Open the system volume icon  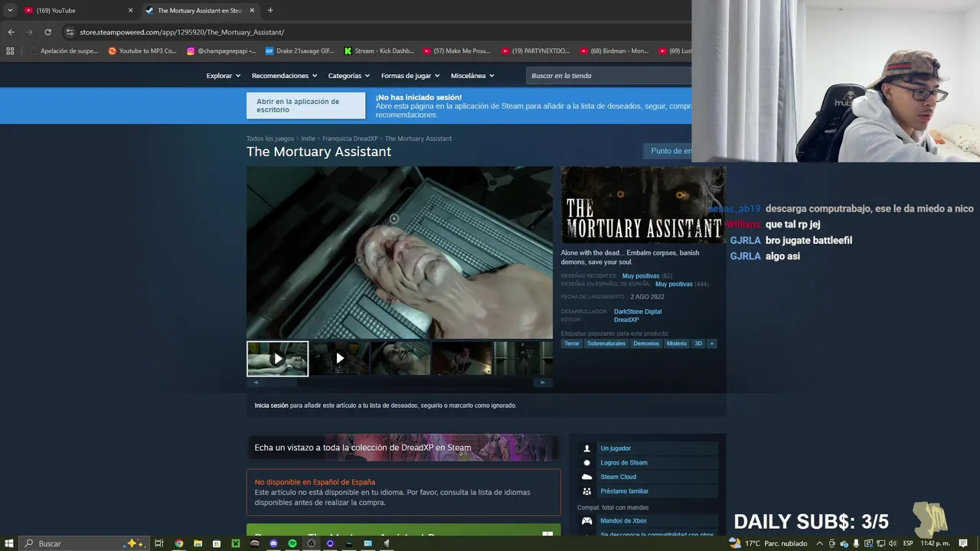click(892, 543)
